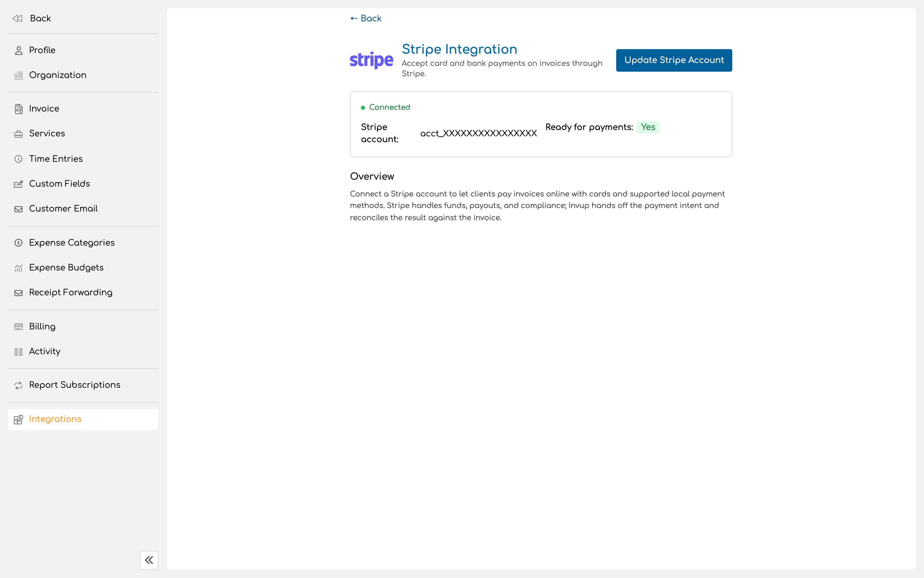Open Customer Email settings
The height and width of the screenshot is (578, 924).
83,209
